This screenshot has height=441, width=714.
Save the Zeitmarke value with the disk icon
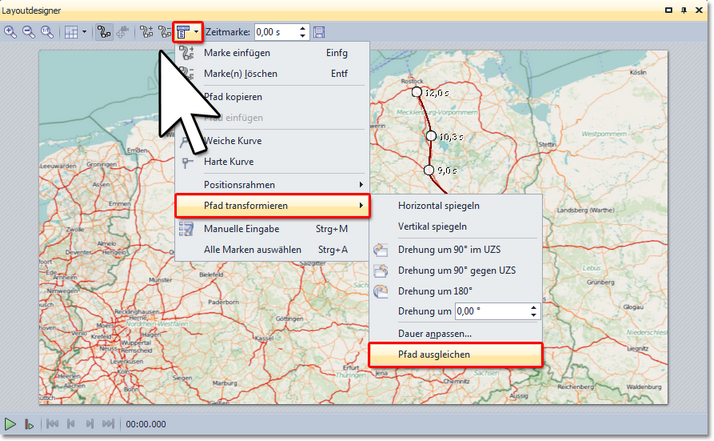coord(319,32)
